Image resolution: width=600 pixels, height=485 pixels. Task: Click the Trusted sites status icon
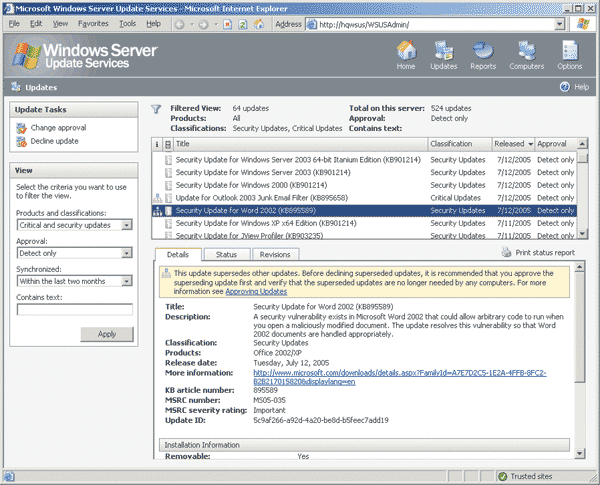click(x=502, y=476)
